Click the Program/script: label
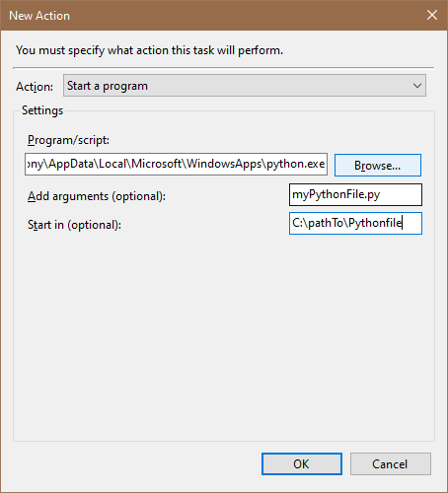 coord(68,140)
